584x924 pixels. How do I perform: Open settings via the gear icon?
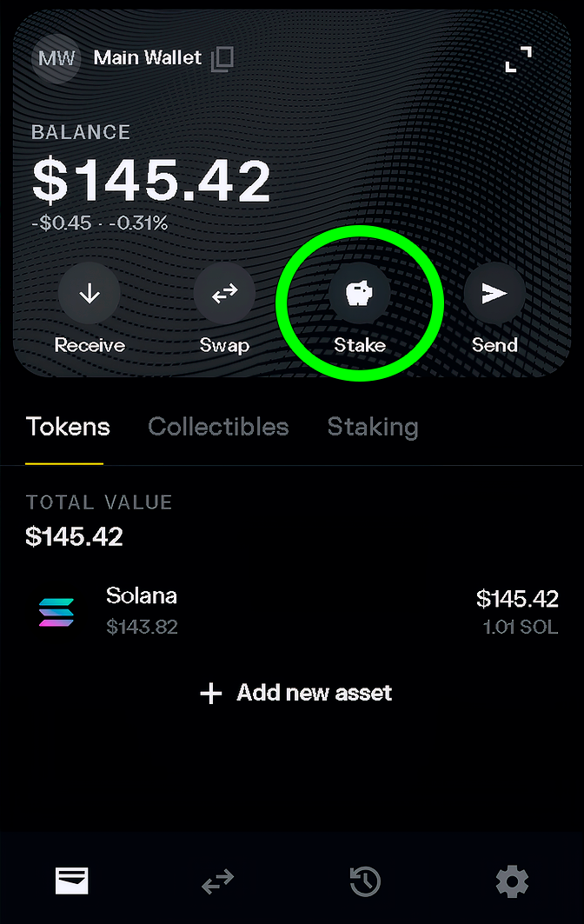tap(512, 881)
